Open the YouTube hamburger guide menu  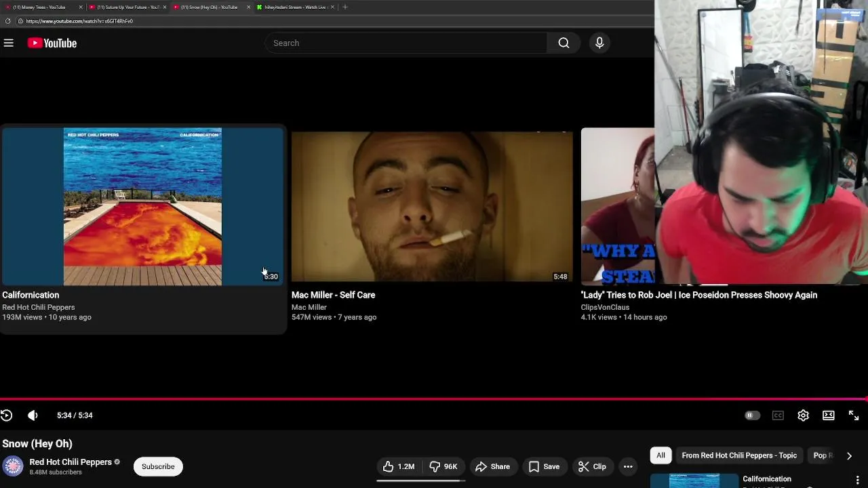(x=9, y=43)
